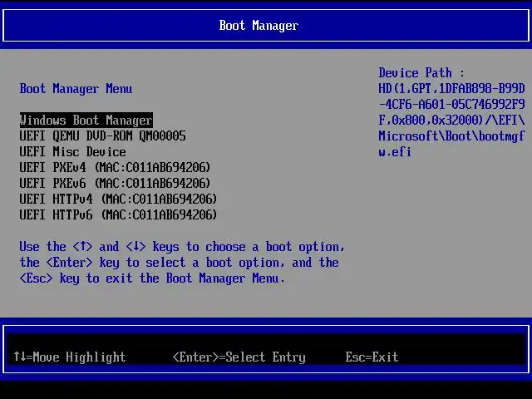
Task: Select the UEFI Misc Device entry
Action: 72,151
